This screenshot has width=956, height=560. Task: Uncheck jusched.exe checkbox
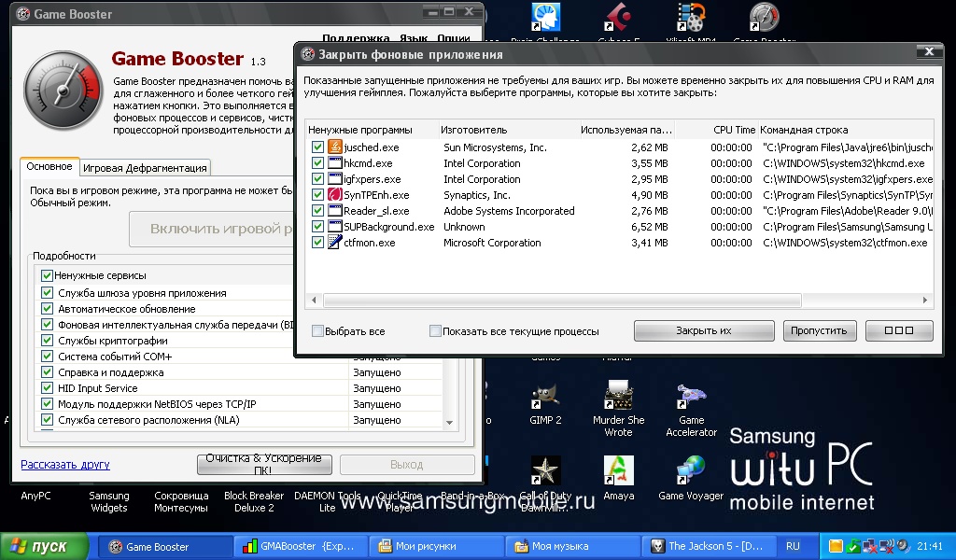pyautogui.click(x=317, y=147)
